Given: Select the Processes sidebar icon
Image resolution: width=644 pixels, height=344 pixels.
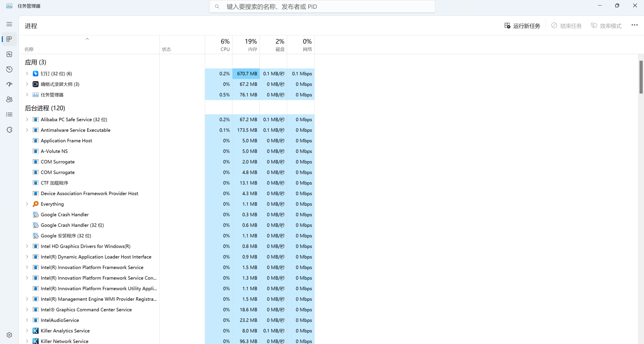Looking at the screenshot, I should (9, 39).
